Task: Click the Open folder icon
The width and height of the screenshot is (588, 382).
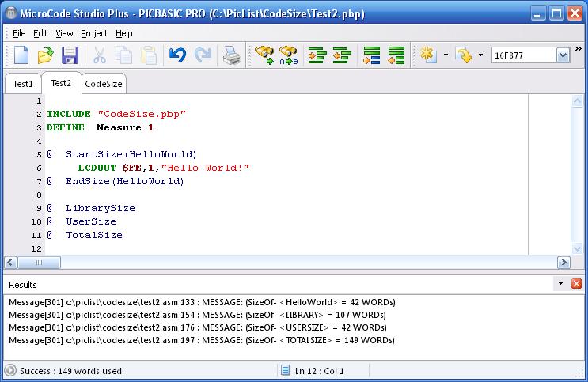Action: [46, 55]
